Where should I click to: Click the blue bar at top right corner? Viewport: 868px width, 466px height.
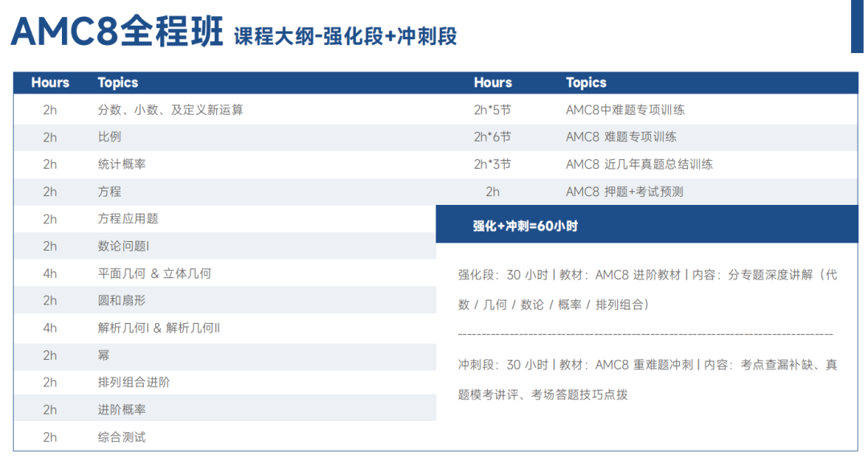tap(858, 26)
